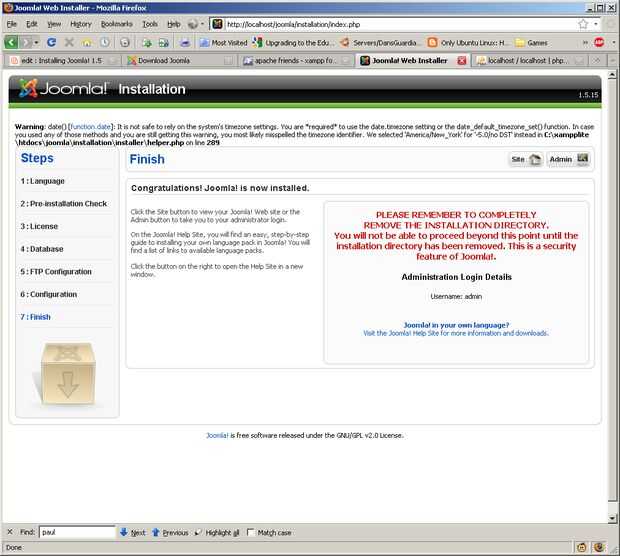Image resolution: width=620 pixels, height=556 pixels.
Task: Click 'Joomla! in your own language?' link
Action: [x=456, y=325]
